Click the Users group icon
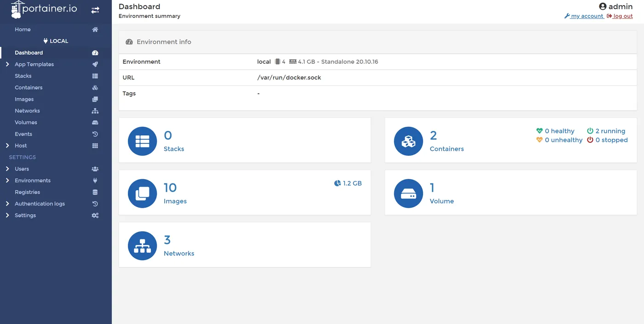The height and width of the screenshot is (324, 644). click(95, 169)
